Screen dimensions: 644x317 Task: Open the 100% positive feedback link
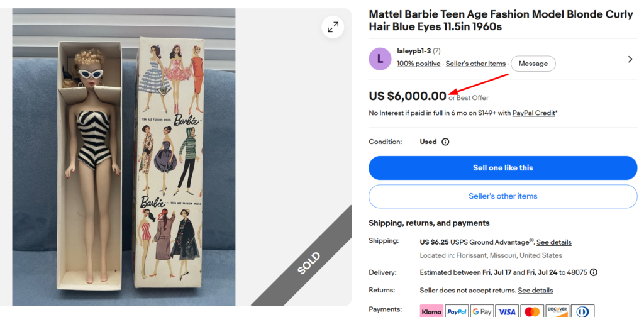tap(418, 64)
